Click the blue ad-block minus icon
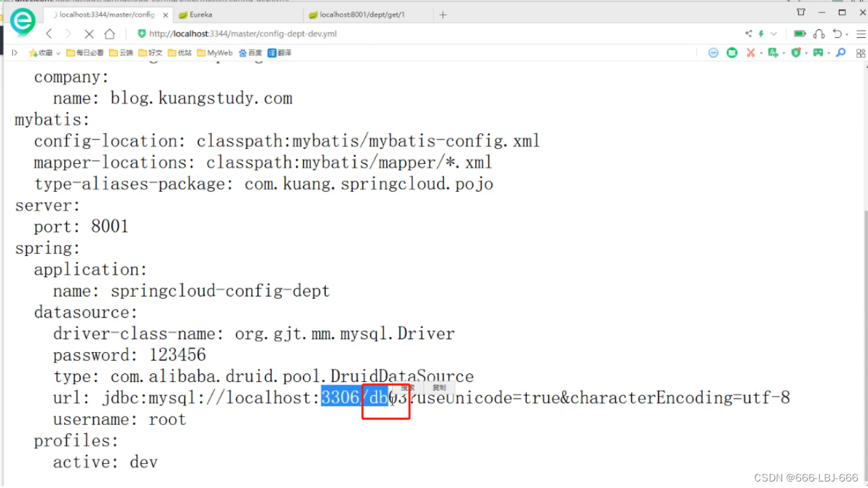Viewport: 868px width, 488px height. (x=713, y=53)
